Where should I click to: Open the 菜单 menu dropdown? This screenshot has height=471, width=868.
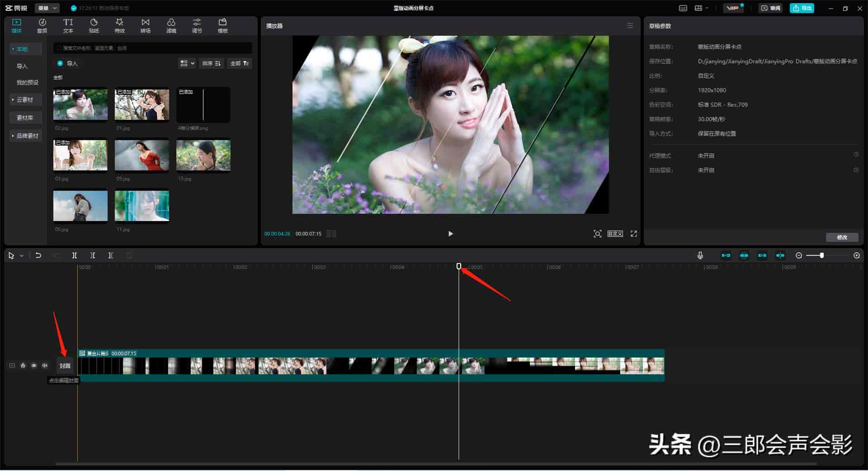click(47, 8)
